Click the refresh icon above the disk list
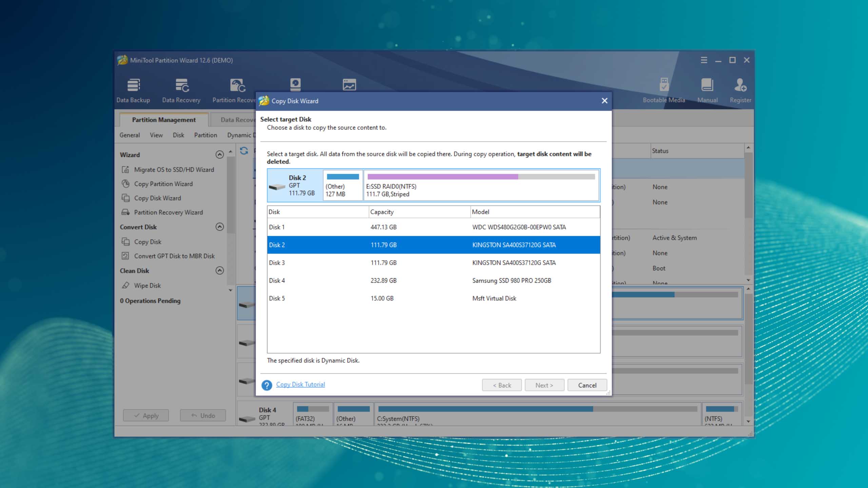868x488 pixels. [x=244, y=150]
